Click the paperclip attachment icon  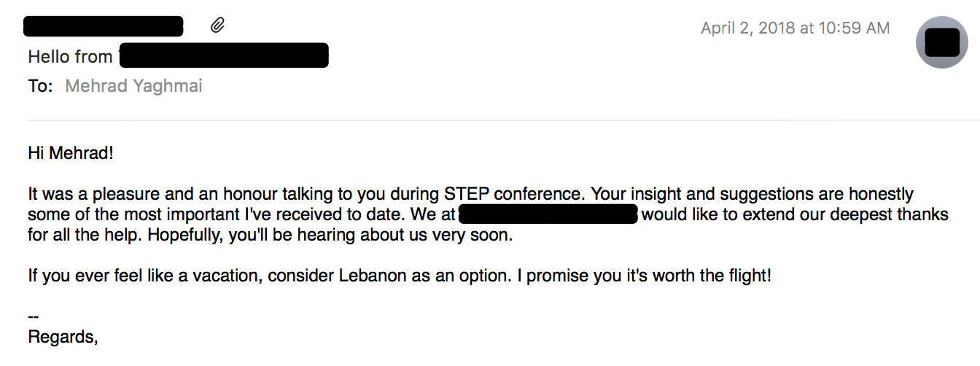(x=217, y=27)
